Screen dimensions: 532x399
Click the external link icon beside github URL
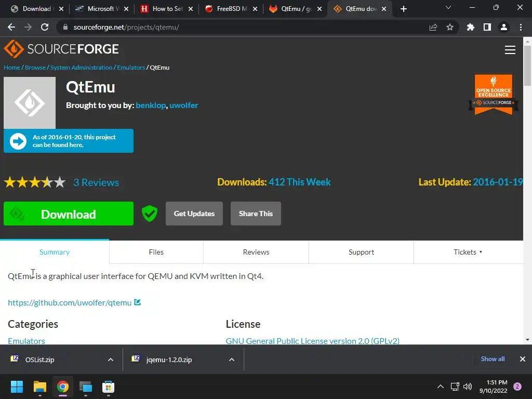pos(137,302)
